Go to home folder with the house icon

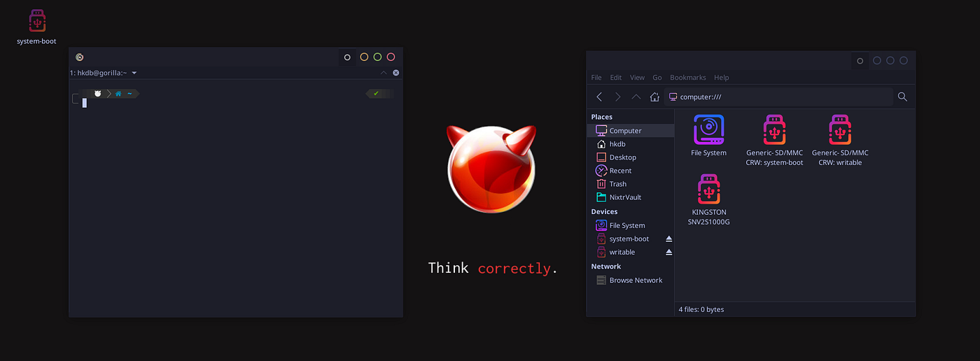(x=654, y=97)
